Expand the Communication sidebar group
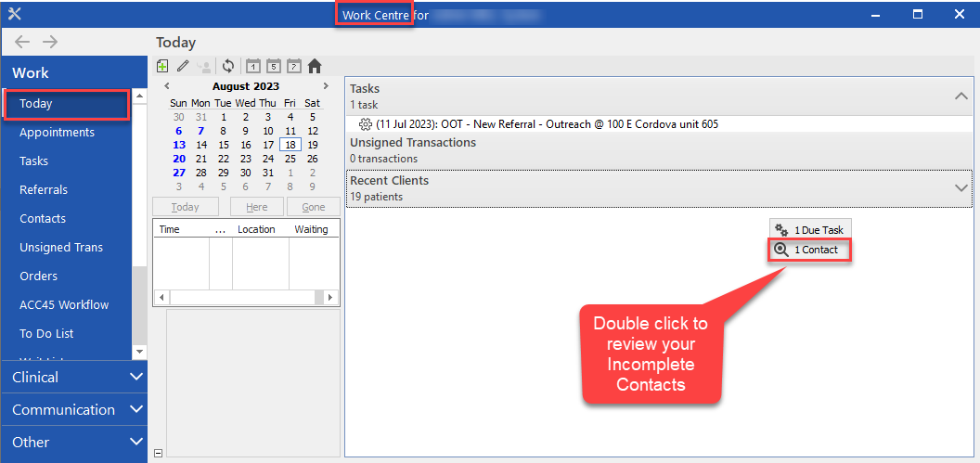The width and height of the screenshot is (980, 463). click(x=136, y=409)
